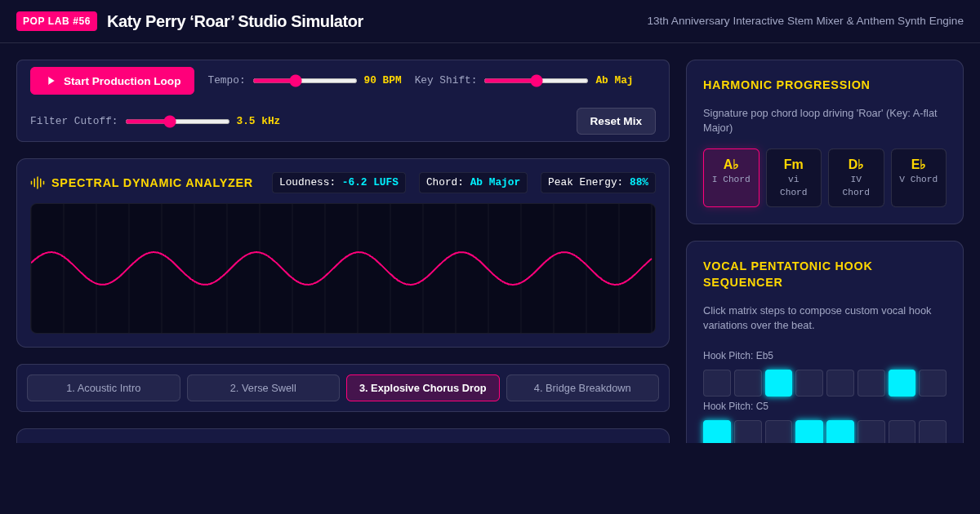Adjust the Key Shift slider
This screenshot has width=980, height=514.
click(536, 81)
